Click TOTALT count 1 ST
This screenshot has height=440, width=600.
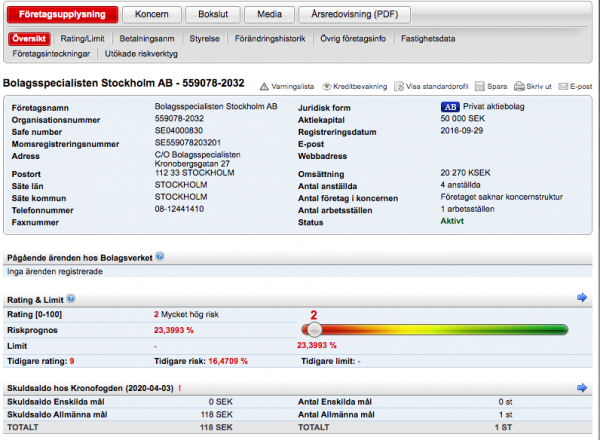point(503,427)
